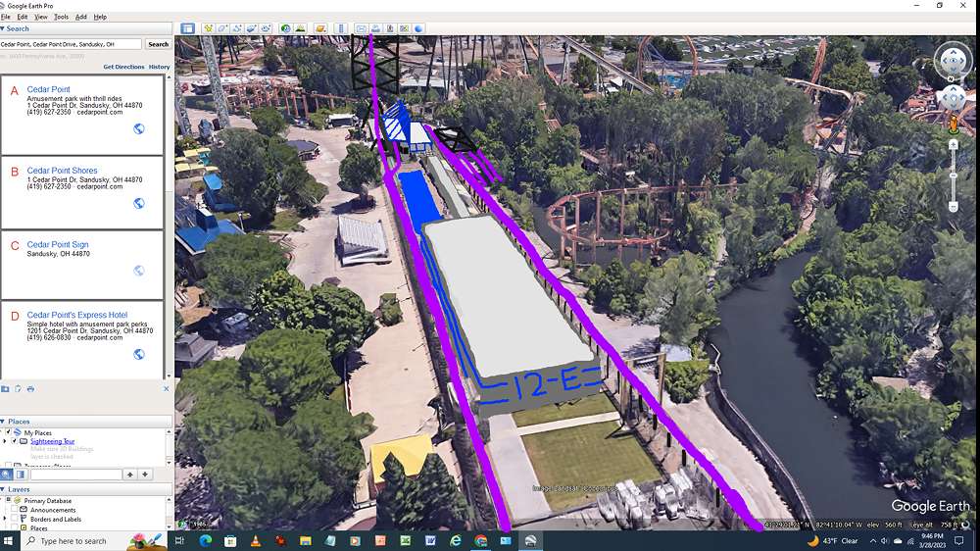Open the View menu
Image resolution: width=980 pixels, height=551 pixels.
click(x=41, y=17)
